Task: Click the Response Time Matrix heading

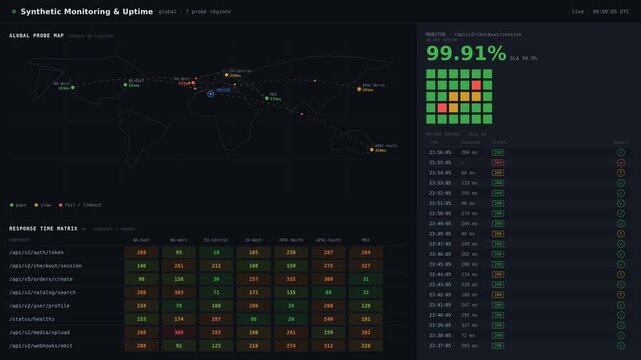Action: point(43,229)
